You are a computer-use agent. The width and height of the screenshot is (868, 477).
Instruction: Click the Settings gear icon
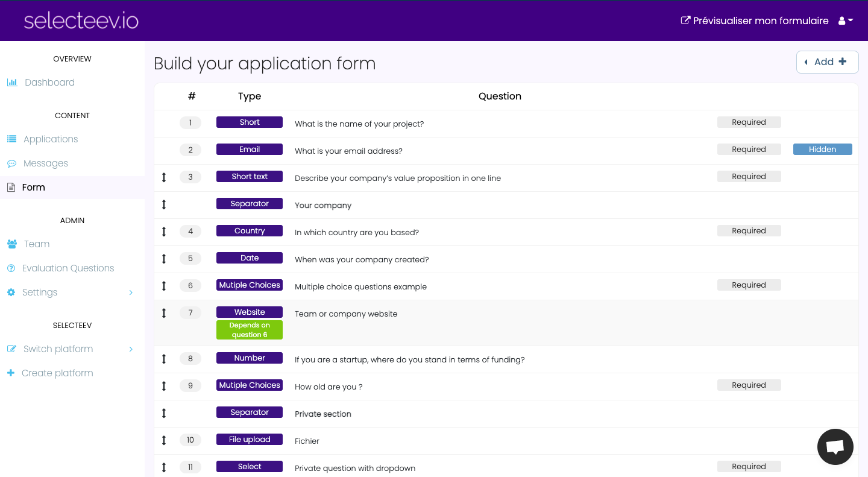pos(11,292)
